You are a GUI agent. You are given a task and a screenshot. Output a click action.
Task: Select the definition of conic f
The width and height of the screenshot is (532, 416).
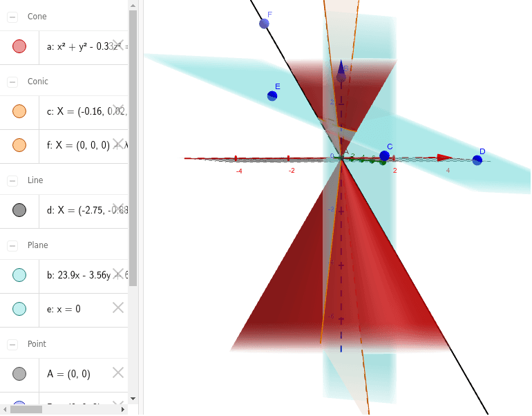(x=88, y=145)
